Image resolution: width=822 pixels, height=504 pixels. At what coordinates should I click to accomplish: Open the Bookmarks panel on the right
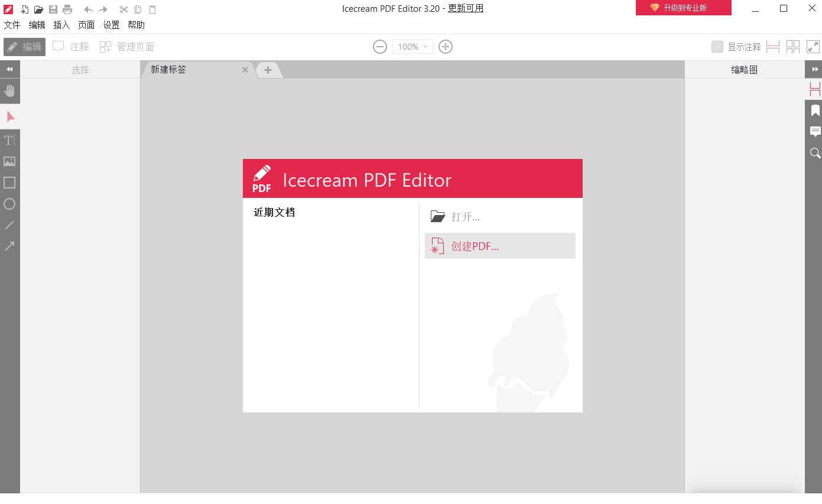tap(815, 110)
